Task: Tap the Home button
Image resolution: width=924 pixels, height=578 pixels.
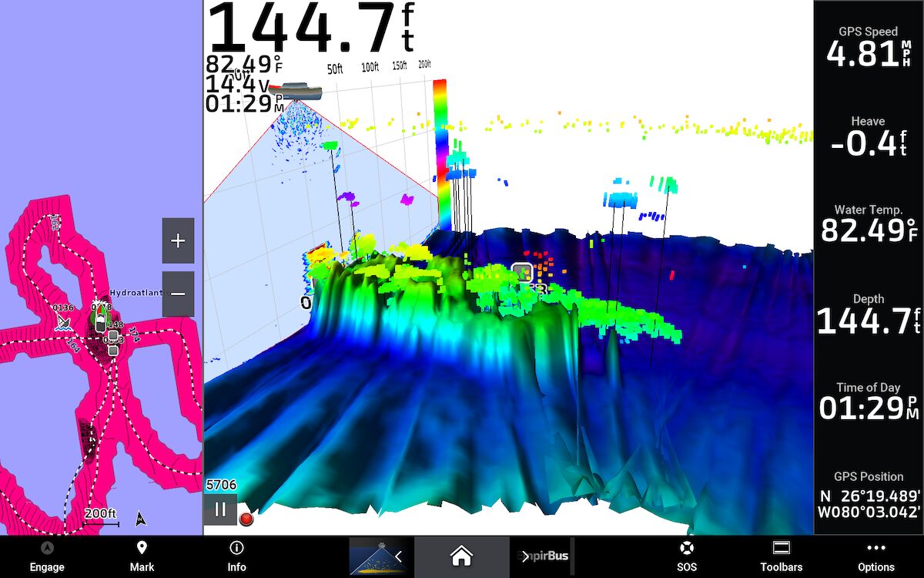Action: click(x=460, y=555)
